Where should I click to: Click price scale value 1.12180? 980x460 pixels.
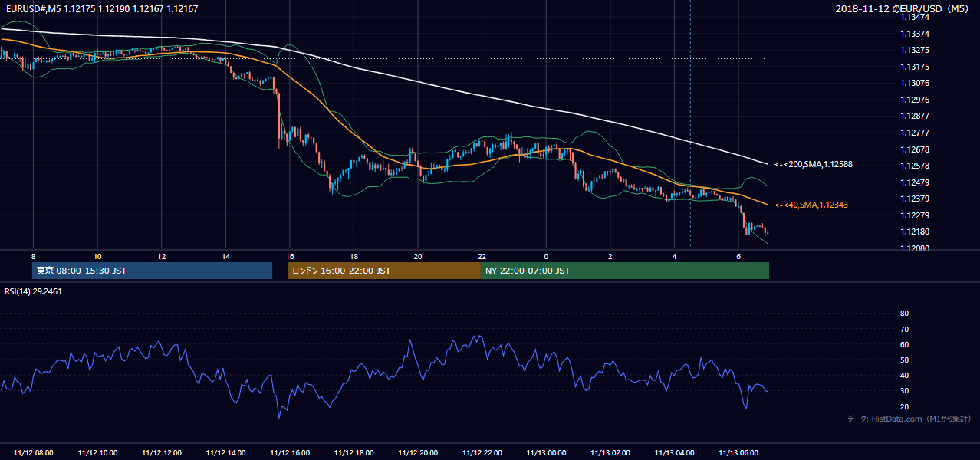915,232
